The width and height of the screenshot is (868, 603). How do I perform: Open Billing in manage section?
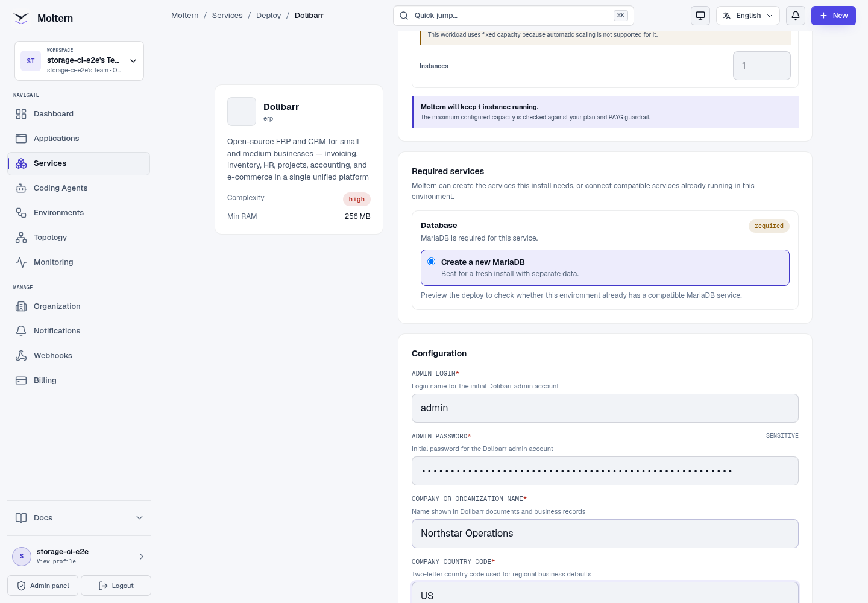78,380
